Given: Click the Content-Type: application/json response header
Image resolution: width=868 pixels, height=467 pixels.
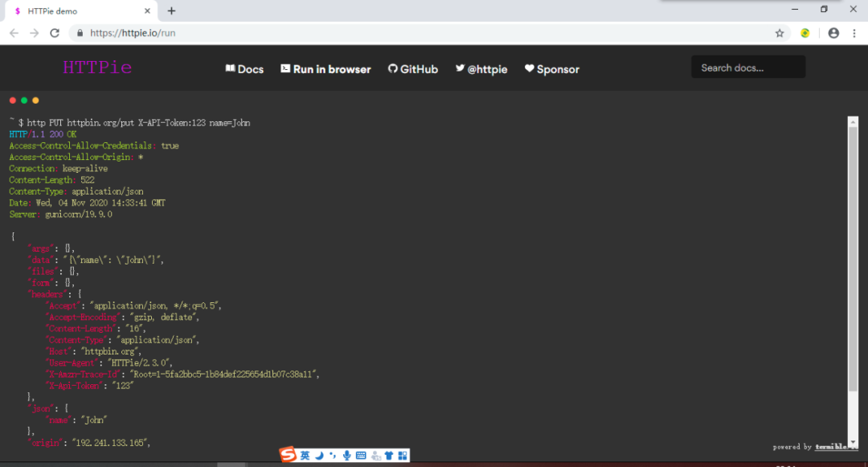Looking at the screenshot, I should click(76, 191).
